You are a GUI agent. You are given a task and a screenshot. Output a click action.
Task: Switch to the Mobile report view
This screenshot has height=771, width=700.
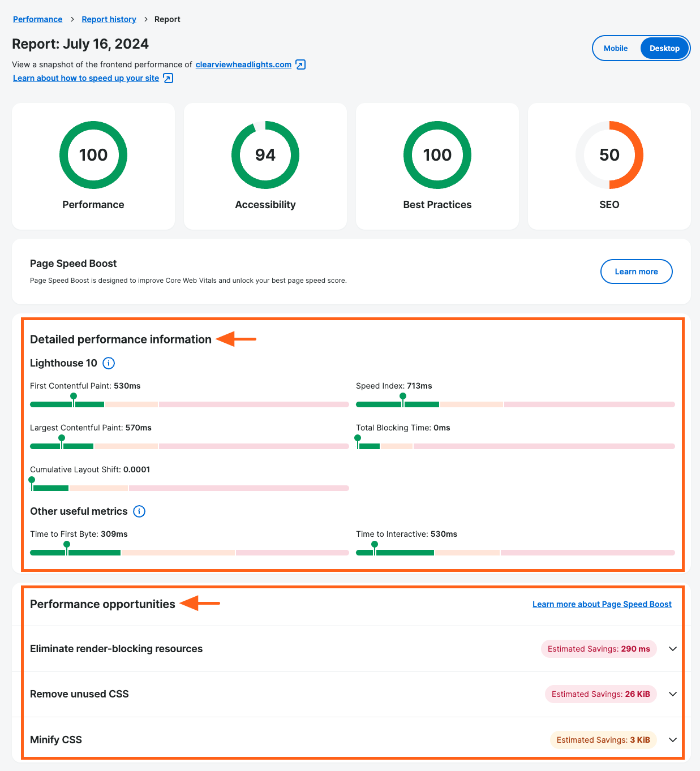[616, 48]
